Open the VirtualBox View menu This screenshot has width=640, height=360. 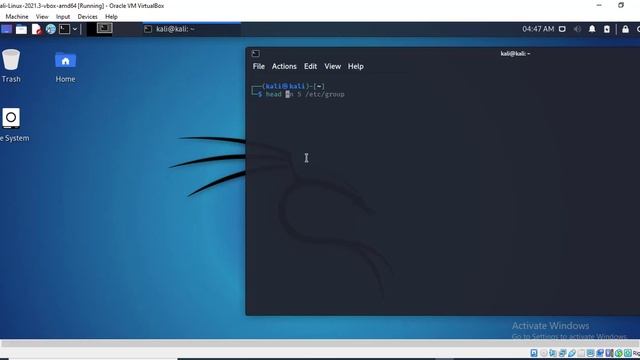pos(42,17)
